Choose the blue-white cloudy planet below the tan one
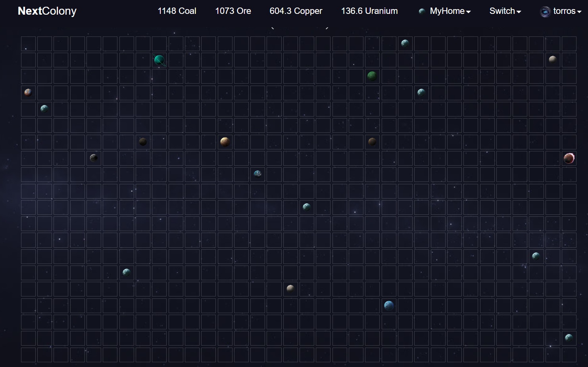Image resolution: width=588 pixels, height=367 pixels. [x=257, y=174]
